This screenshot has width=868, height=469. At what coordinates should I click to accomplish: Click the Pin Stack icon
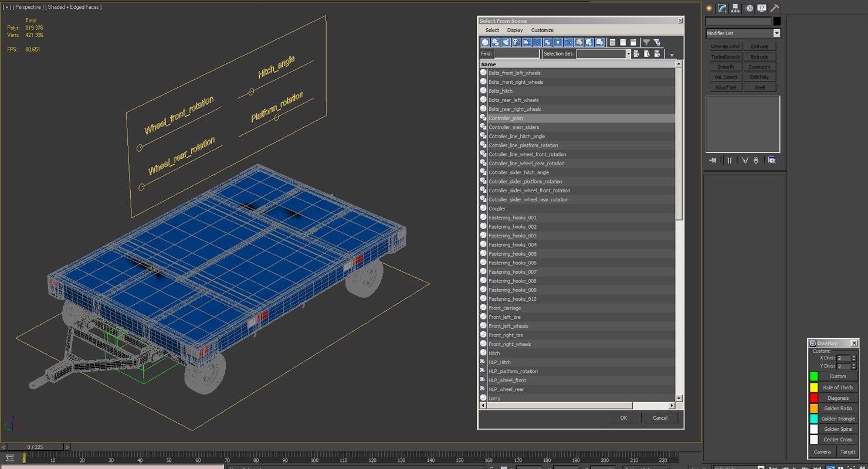(713, 160)
